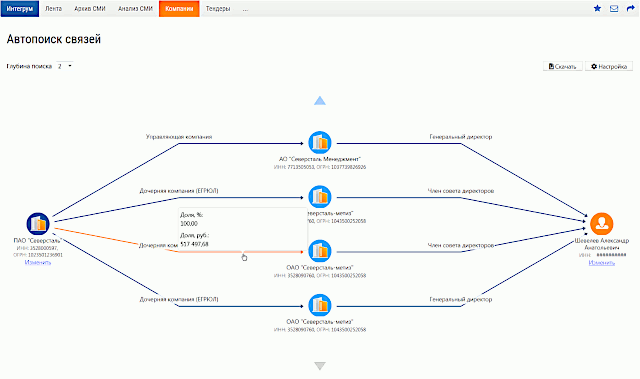Click the favorites star icon

[597, 8]
